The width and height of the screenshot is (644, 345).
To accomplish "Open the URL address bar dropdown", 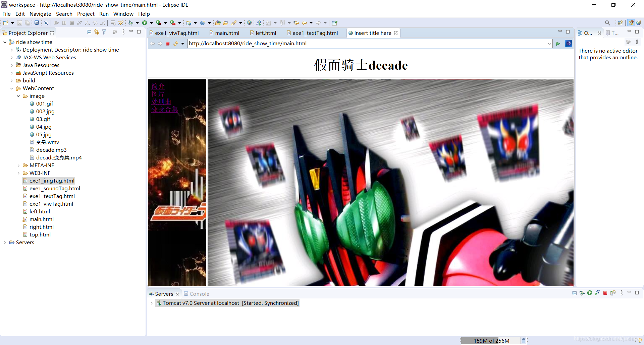I will tap(549, 44).
